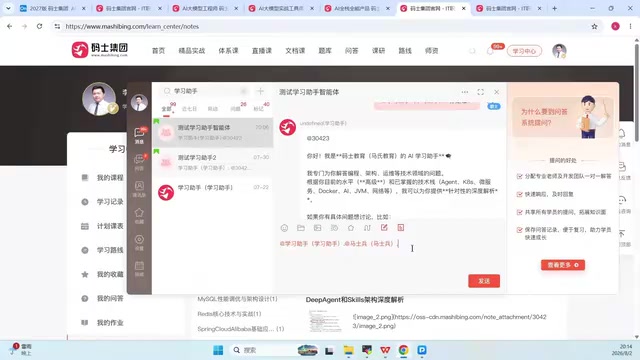Open the 师资 navigation item
Image resolution: width=640 pixels, height=360 pixels.
[431, 51]
